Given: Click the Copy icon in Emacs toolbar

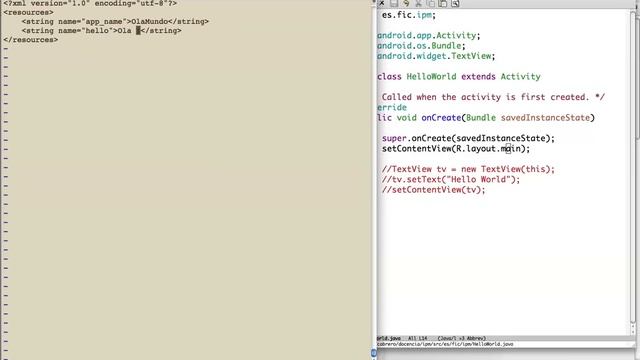Looking at the screenshot, I should point(431,4).
